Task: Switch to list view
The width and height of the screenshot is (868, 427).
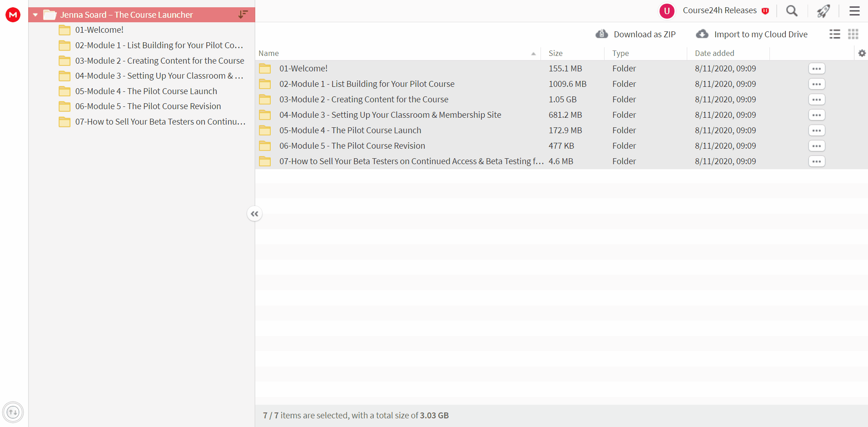Action: click(835, 34)
